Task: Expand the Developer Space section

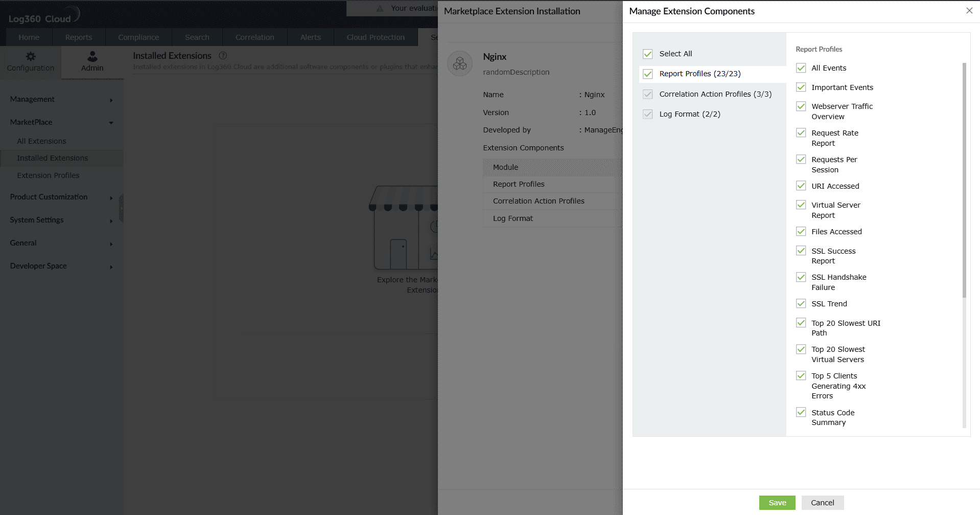Action: [61, 266]
